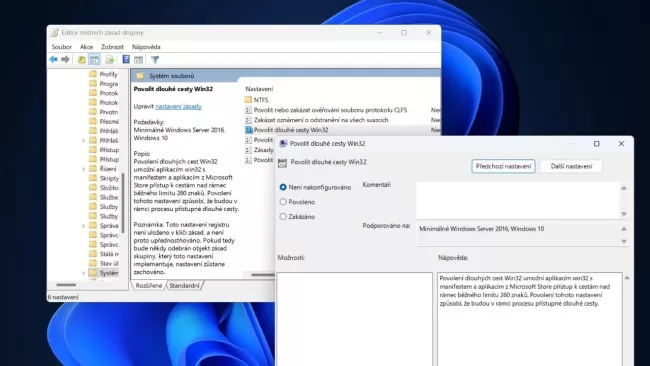Click the export list toolbar icon
The height and width of the screenshot is (366, 650).
coord(109,60)
